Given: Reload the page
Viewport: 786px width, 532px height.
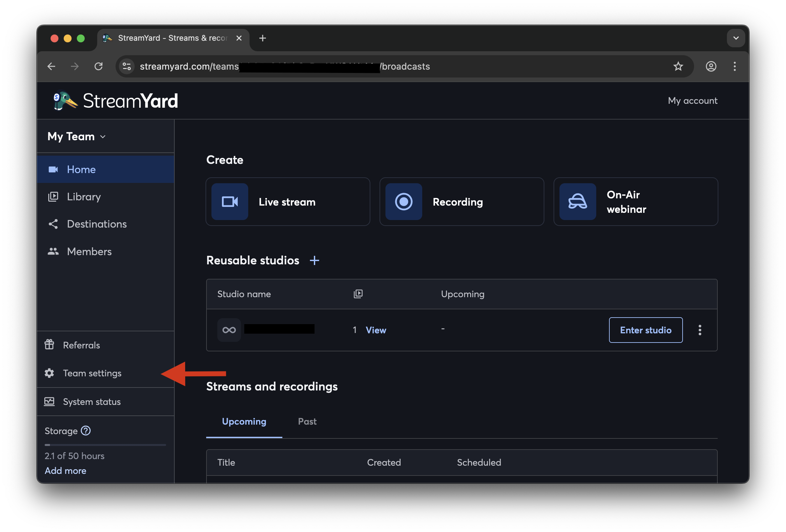Looking at the screenshot, I should 98,66.
